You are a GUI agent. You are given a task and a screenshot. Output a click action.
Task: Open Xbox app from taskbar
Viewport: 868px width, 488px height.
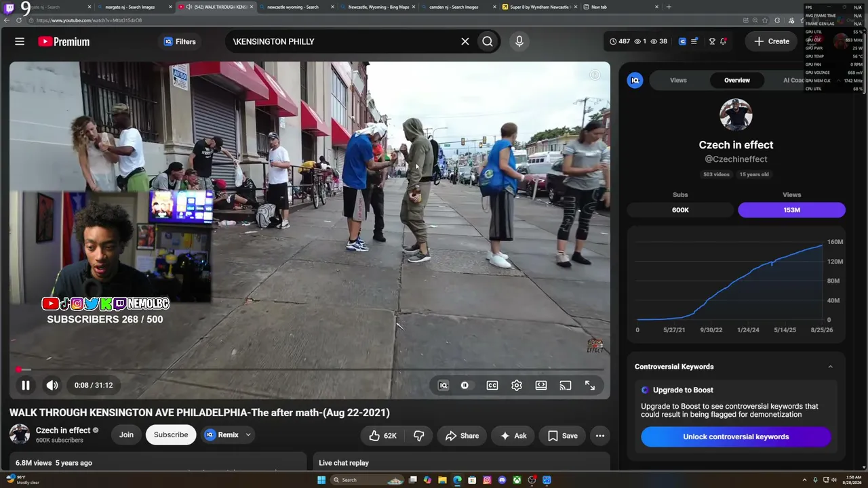click(x=517, y=480)
